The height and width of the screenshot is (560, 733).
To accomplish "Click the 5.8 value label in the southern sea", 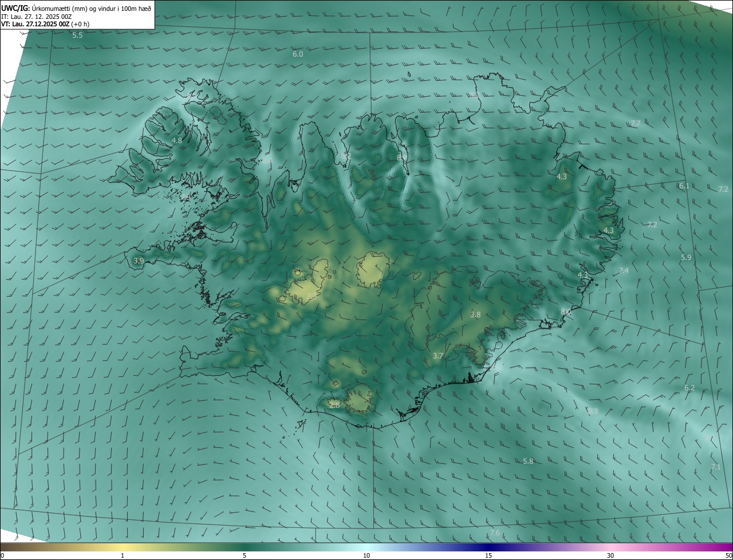I will pos(529,462).
